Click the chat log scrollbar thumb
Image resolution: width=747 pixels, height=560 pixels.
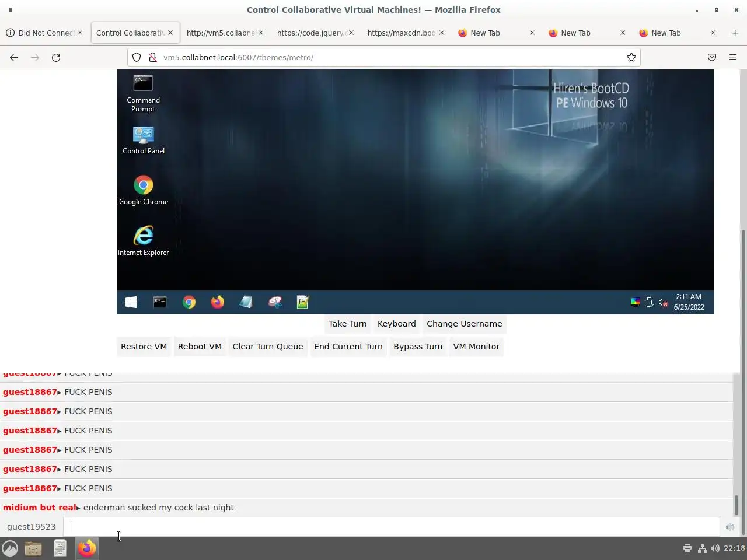pos(736,505)
